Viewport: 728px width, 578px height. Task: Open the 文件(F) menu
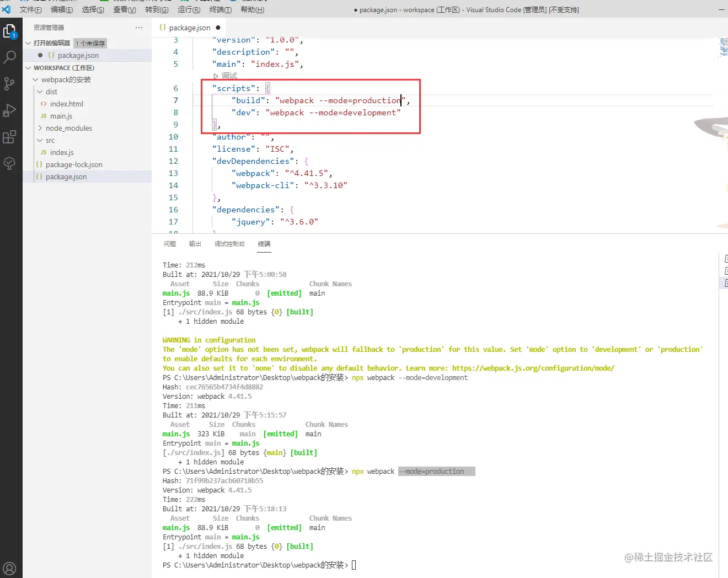(x=31, y=9)
